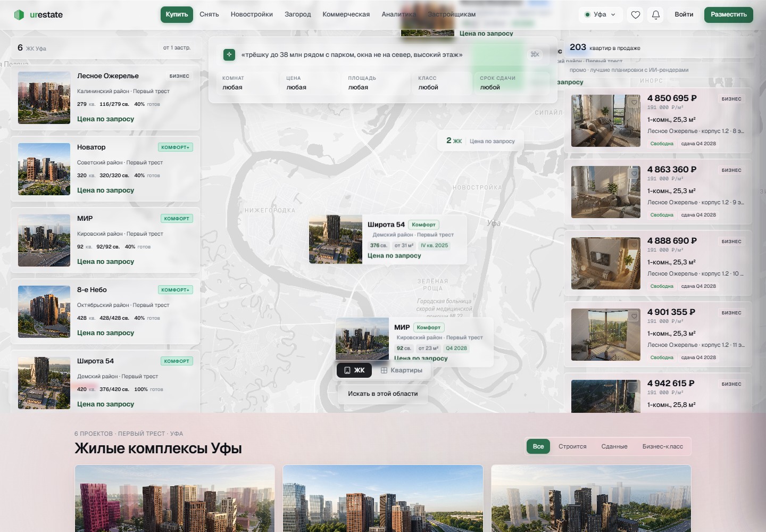Click Искать в этой области button
Image resolution: width=766 pixels, height=532 pixels.
click(383, 394)
